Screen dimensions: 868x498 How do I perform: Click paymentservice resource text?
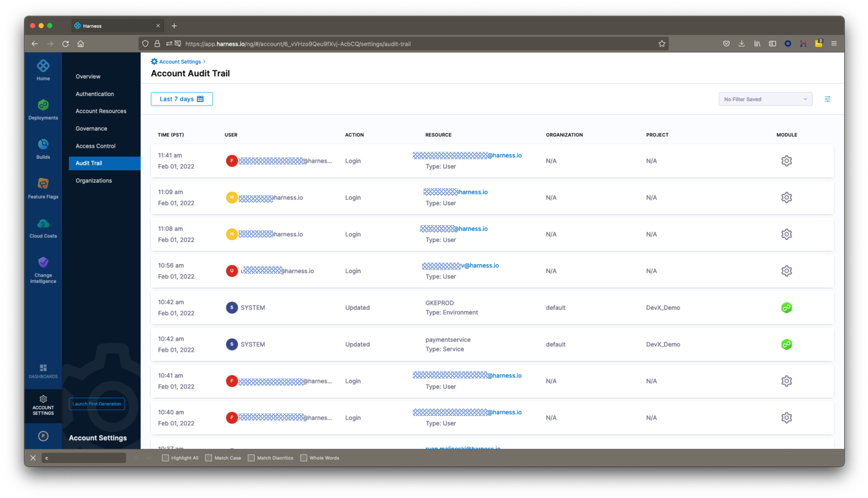448,340
